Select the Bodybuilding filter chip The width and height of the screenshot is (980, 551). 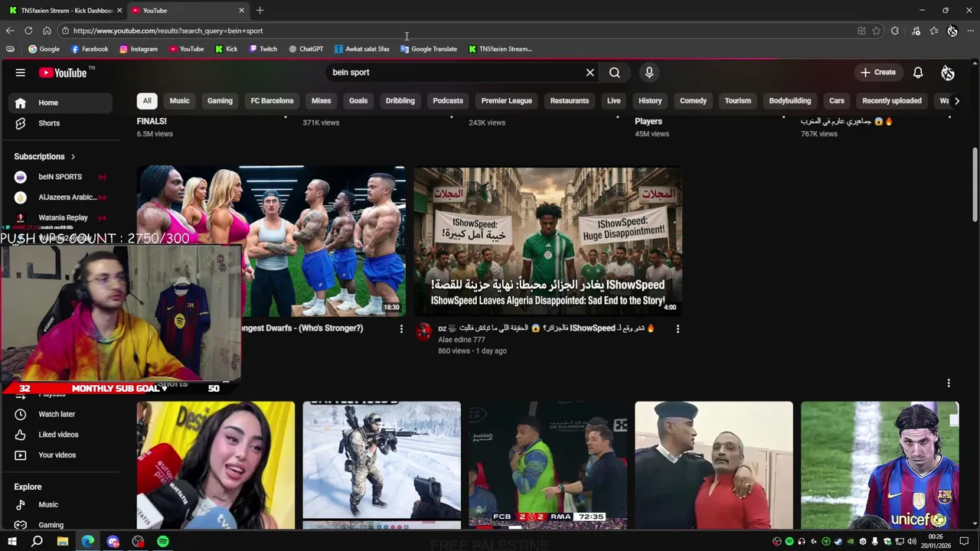point(790,101)
